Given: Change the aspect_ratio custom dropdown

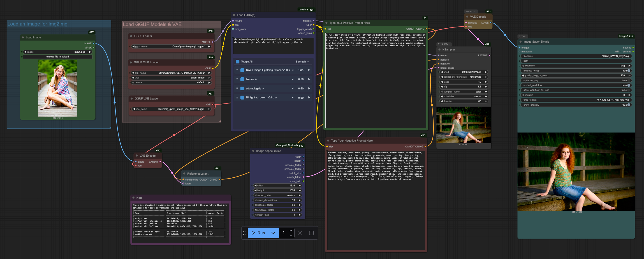Looking at the screenshot, I should coord(278,195).
